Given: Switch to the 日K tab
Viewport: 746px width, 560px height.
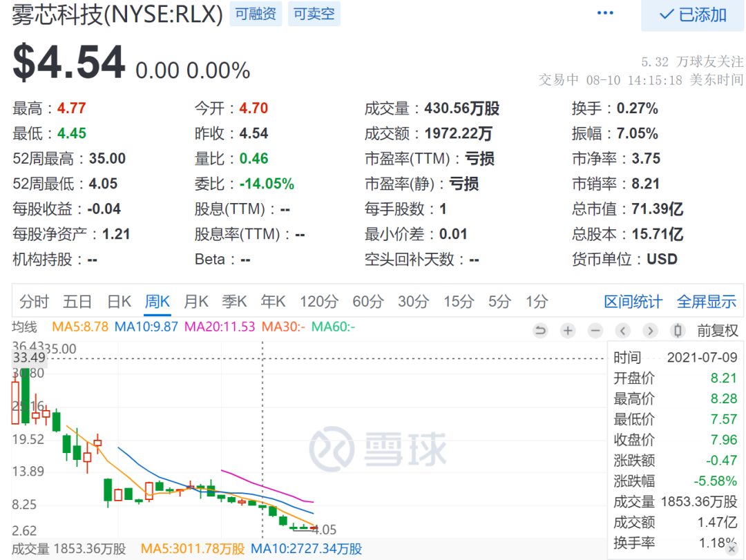Looking at the screenshot, I should pos(119,302).
